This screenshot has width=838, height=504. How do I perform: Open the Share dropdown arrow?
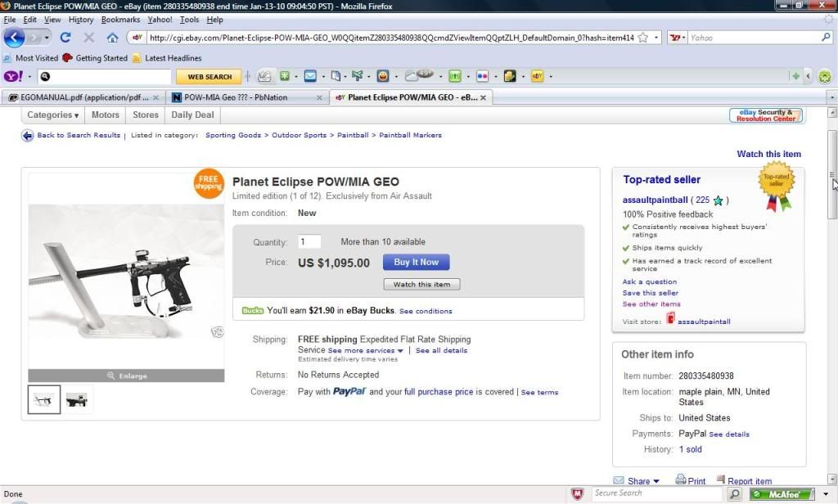656,482
